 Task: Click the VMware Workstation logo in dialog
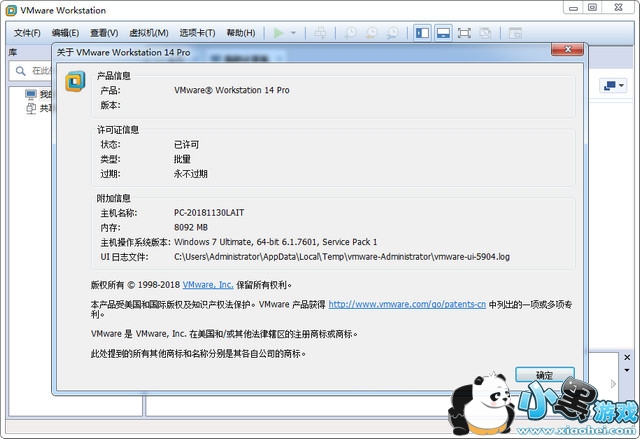(x=75, y=81)
